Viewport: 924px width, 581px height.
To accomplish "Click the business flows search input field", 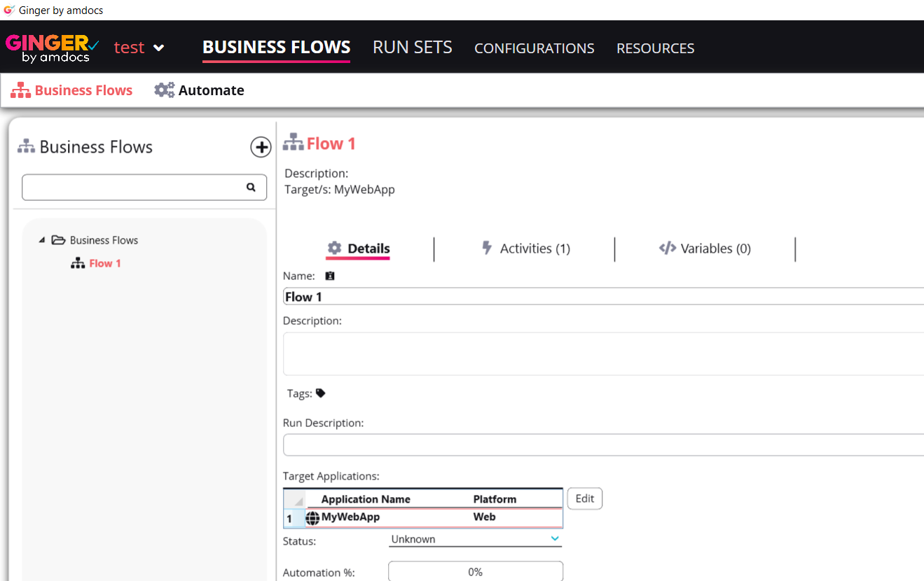I will (x=133, y=188).
